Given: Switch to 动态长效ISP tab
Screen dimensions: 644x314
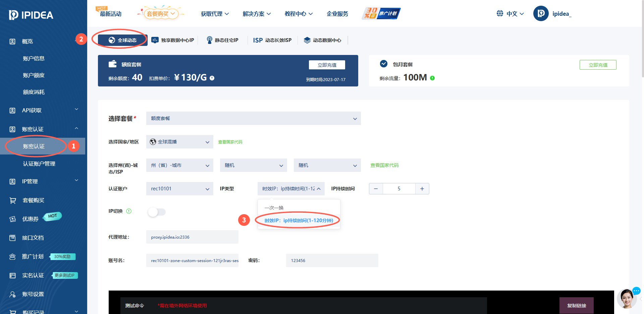Looking at the screenshot, I should [272, 40].
